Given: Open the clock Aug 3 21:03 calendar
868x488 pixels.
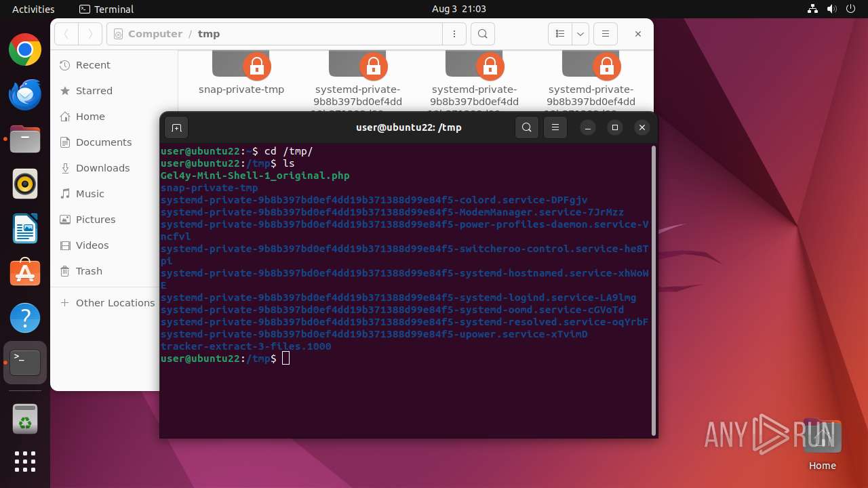Looking at the screenshot, I should [459, 9].
